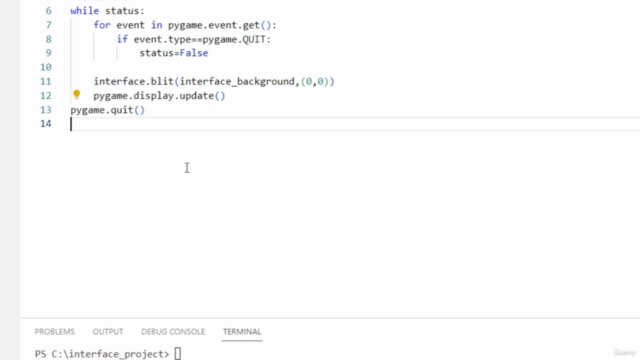Click the 'False' keyword on line 9
This screenshot has width=640, height=360.
194,53
